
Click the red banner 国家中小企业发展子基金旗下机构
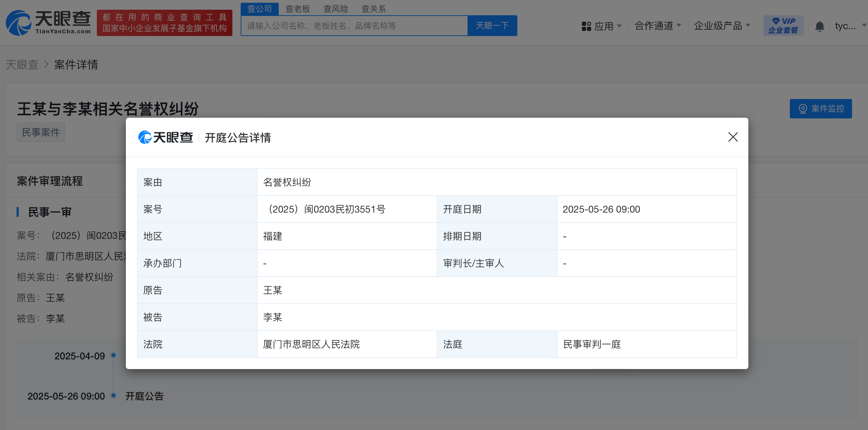[165, 23]
